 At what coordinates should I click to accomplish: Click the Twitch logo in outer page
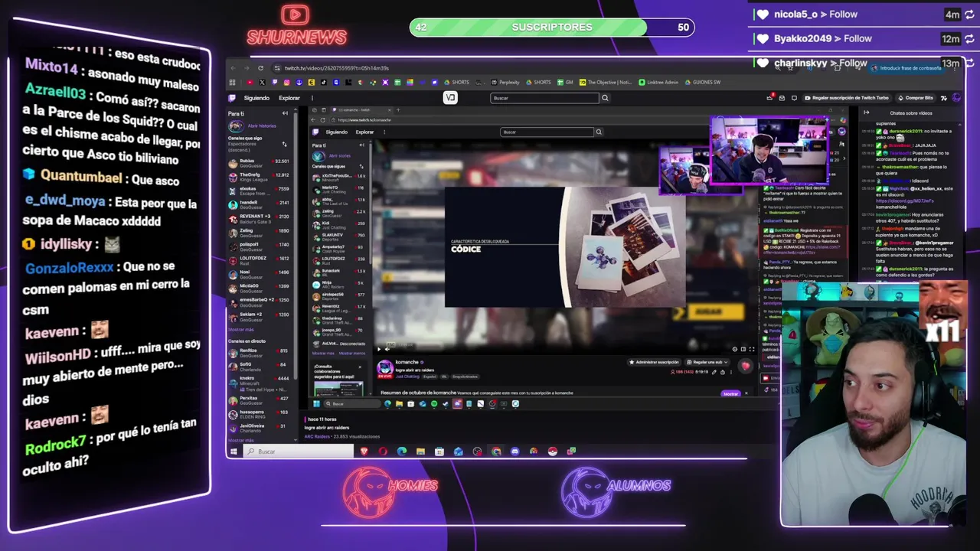(232, 98)
